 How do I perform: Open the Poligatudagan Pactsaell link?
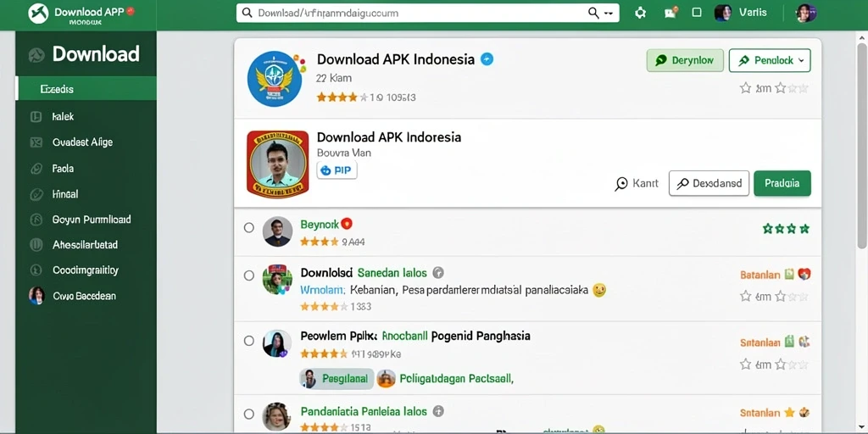(456, 379)
